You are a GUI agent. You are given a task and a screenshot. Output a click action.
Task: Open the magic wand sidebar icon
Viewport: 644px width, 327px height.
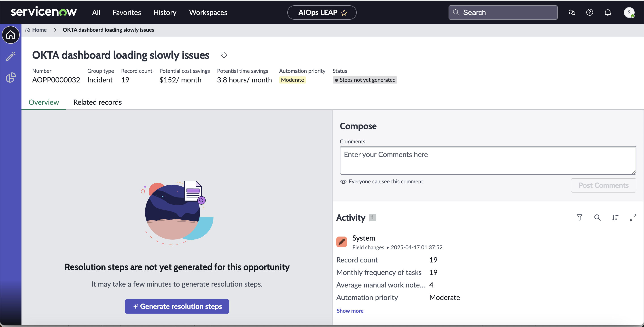point(11,57)
